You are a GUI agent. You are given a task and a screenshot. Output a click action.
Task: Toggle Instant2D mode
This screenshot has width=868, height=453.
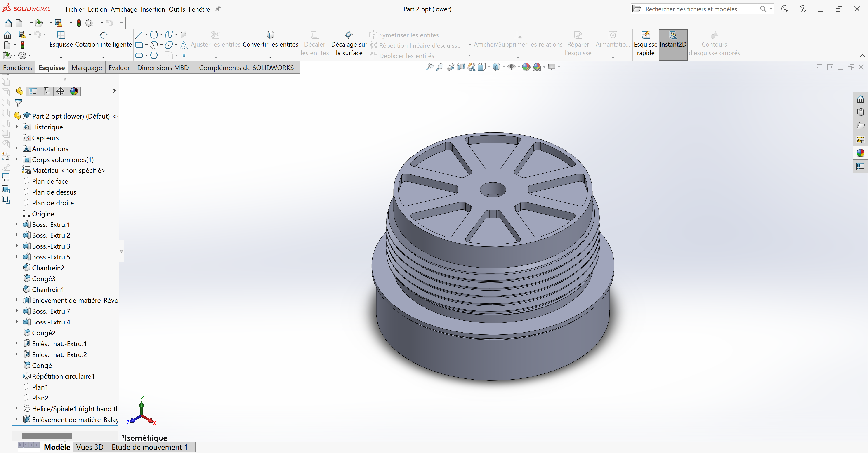[x=672, y=44]
